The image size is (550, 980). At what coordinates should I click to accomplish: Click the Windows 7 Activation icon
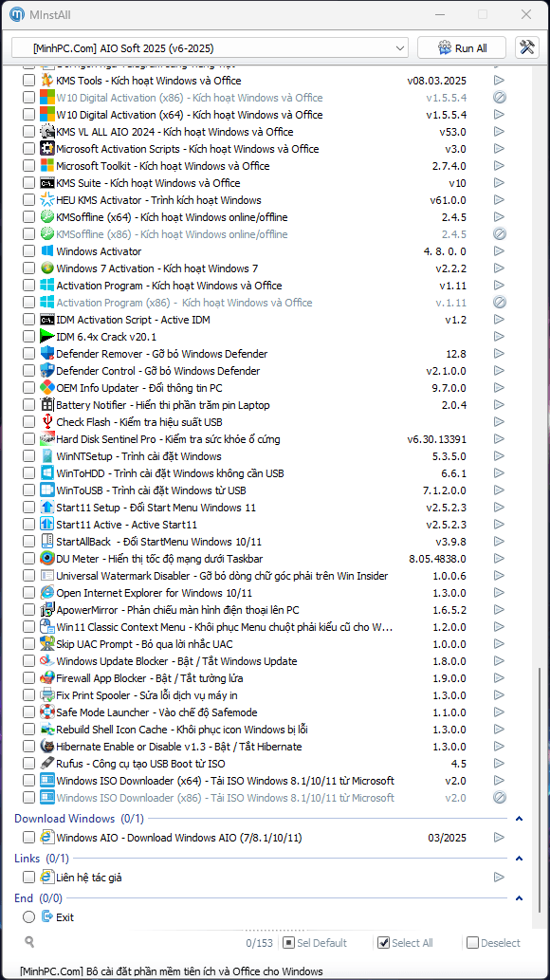click(x=46, y=268)
